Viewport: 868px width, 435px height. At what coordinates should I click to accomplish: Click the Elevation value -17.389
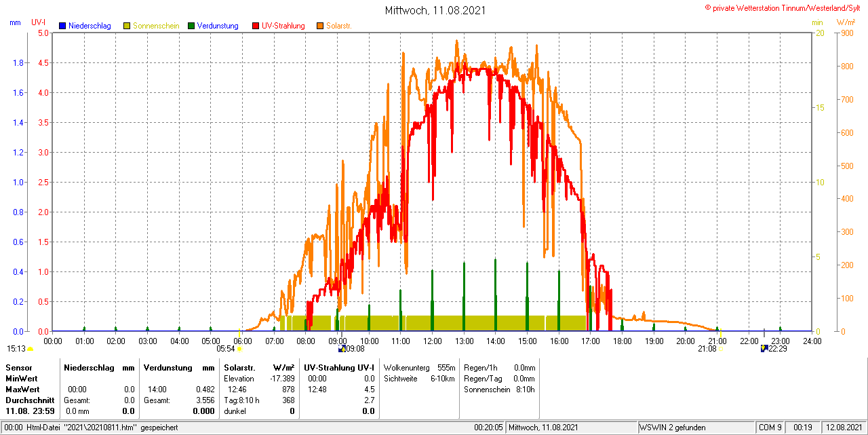click(x=281, y=378)
